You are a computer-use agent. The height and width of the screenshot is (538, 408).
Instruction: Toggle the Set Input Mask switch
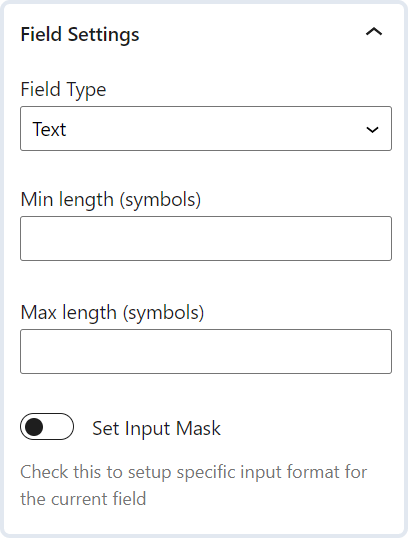point(47,427)
